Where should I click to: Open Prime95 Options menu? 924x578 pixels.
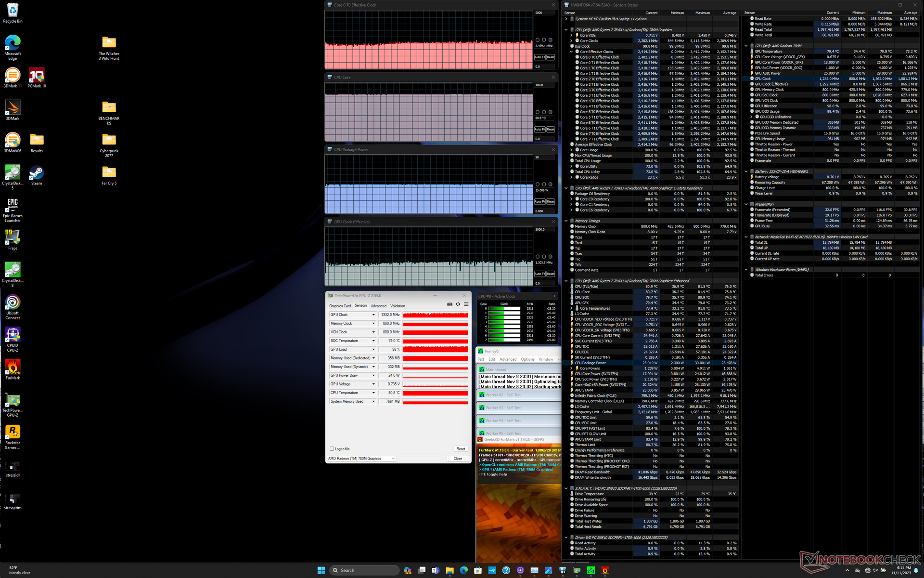527,359
